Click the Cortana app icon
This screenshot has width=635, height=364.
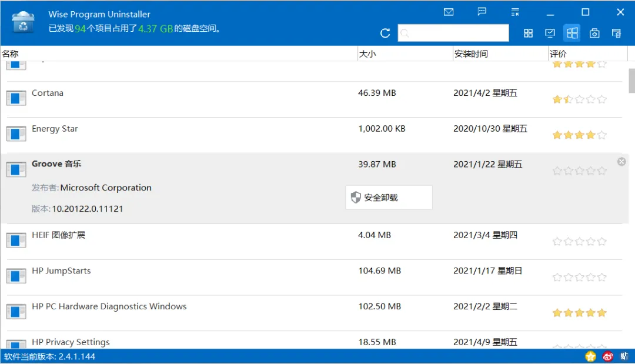(16, 98)
